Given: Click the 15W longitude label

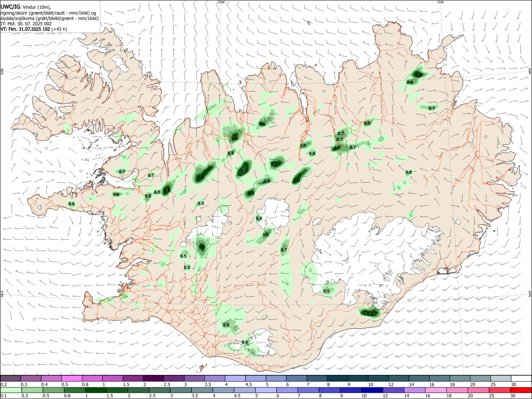Looking at the screenshot, I should tap(440, 2).
